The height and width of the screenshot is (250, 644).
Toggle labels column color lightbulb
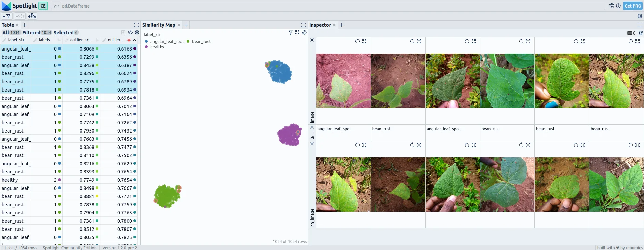point(58,40)
